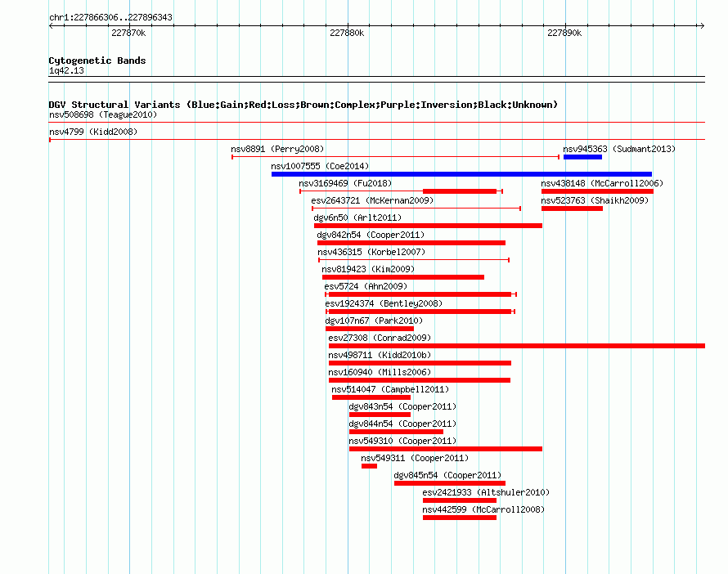The height and width of the screenshot is (574, 728).
Task: Click the esv1924374 red bar
Action: [x=420, y=312]
